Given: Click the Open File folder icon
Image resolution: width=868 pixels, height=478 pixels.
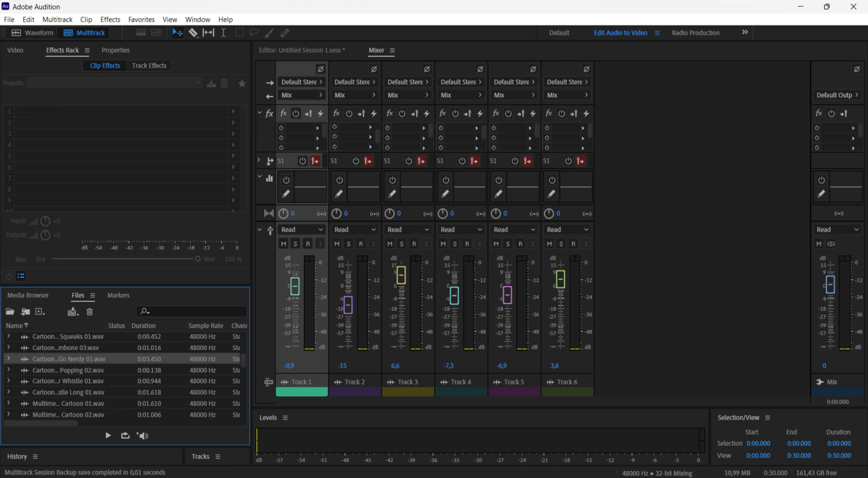Looking at the screenshot, I should point(10,312).
